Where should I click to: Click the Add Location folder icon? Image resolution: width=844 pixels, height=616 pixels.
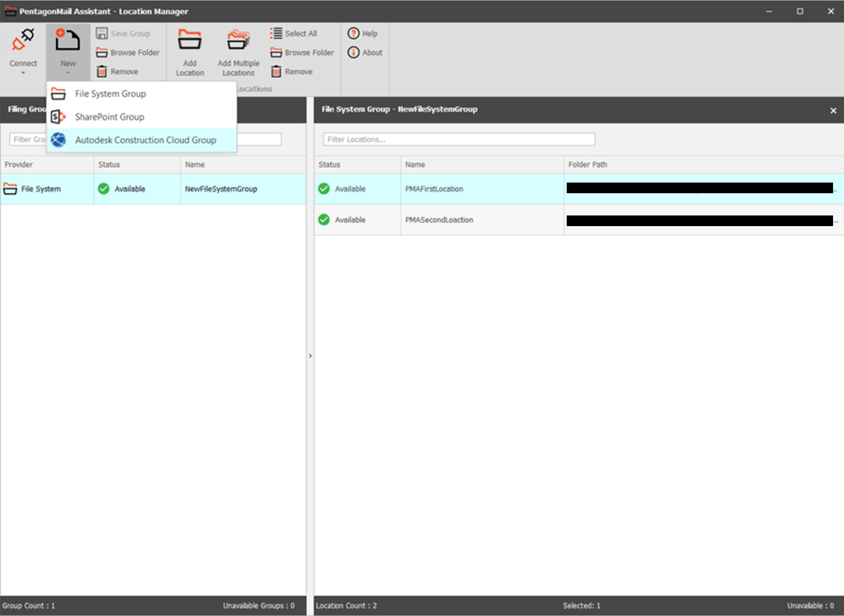pos(190,40)
